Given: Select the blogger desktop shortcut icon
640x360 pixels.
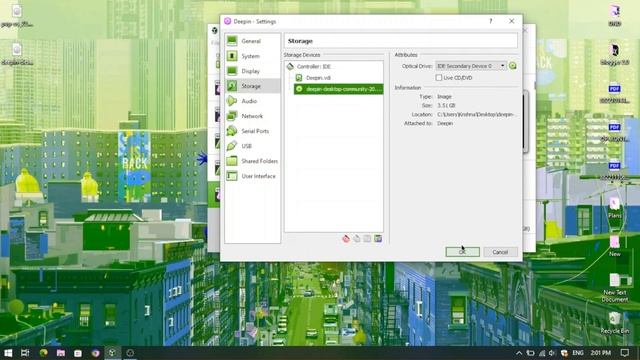Looking at the screenshot, I should coord(615,54).
